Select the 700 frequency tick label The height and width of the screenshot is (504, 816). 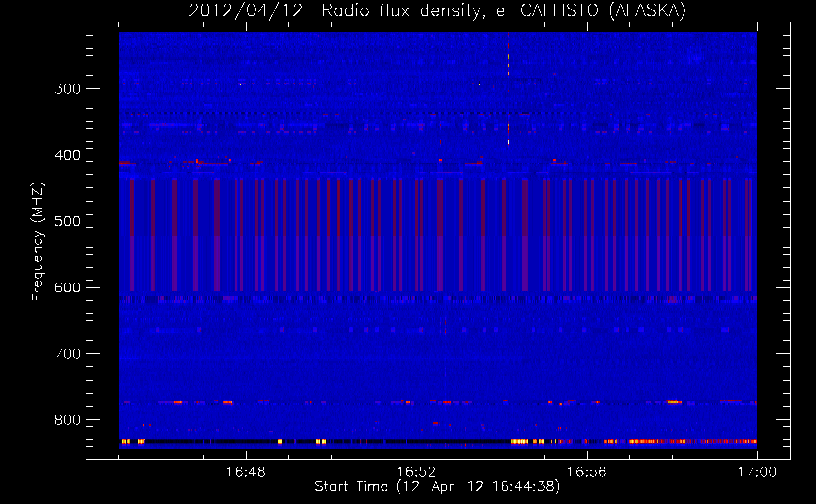68,354
